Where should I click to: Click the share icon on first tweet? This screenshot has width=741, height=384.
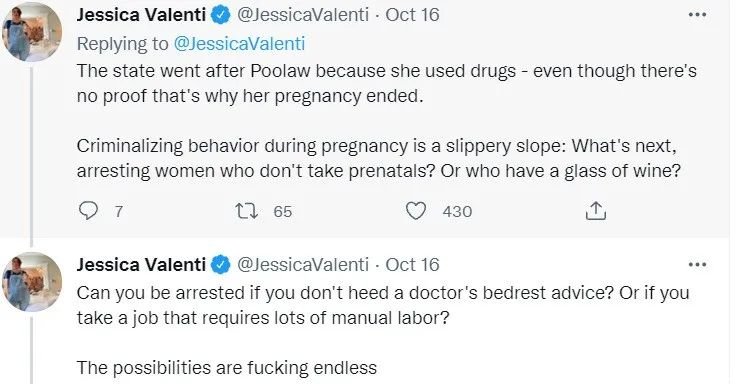tap(595, 211)
